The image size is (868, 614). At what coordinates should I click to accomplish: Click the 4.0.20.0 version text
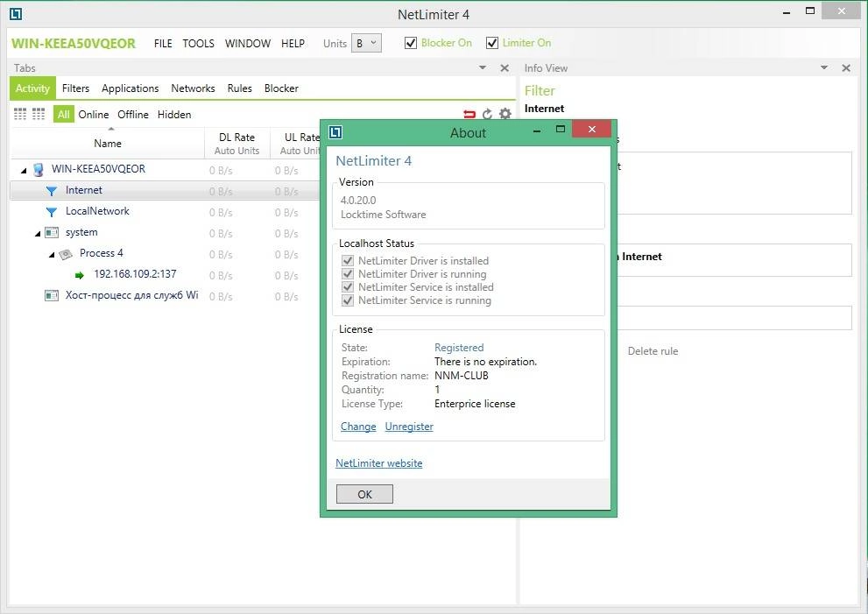tap(358, 200)
